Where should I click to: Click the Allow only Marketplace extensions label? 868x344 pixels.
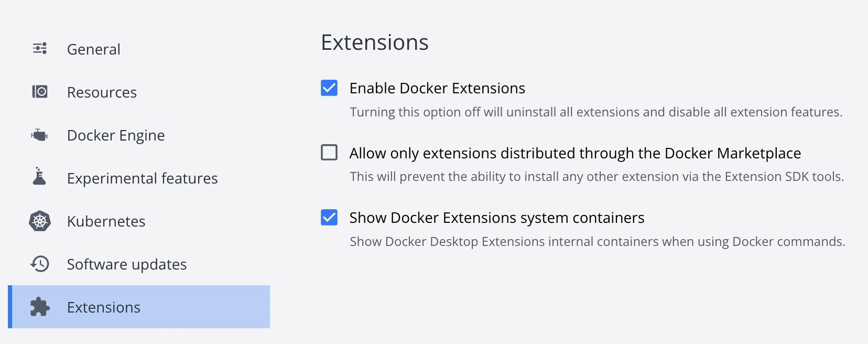575,153
